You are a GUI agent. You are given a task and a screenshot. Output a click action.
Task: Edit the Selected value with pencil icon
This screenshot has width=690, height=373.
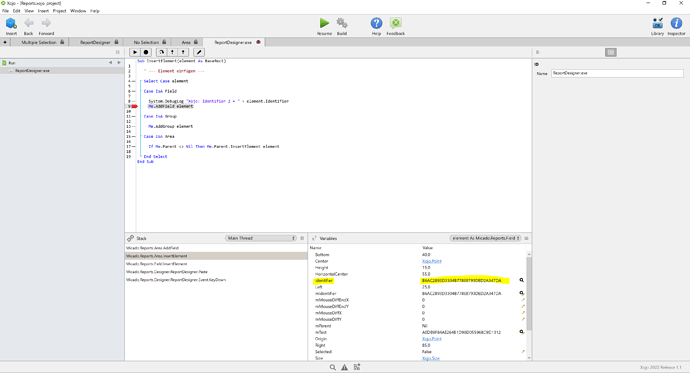523,352
